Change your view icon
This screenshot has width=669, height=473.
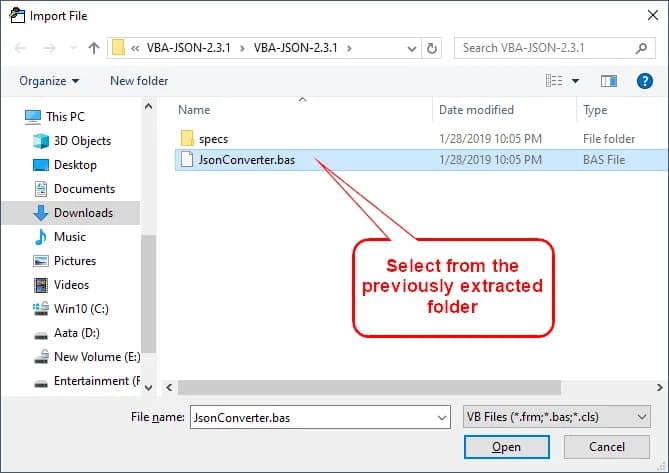[554, 81]
